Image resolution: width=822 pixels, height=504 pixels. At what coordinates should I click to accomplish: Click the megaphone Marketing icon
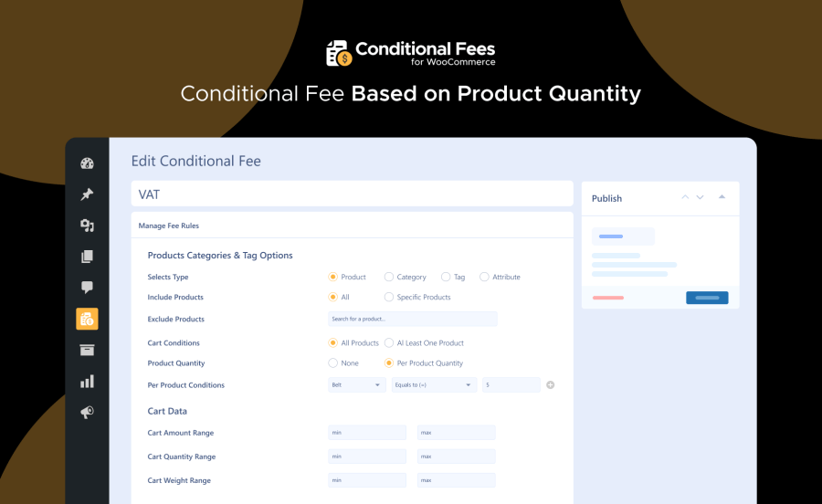(87, 413)
